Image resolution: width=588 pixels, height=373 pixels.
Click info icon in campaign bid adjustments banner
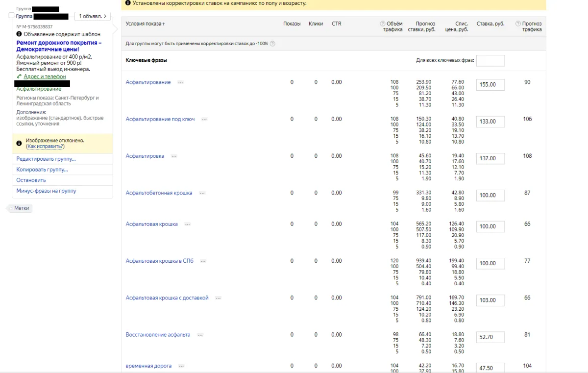tap(128, 3)
